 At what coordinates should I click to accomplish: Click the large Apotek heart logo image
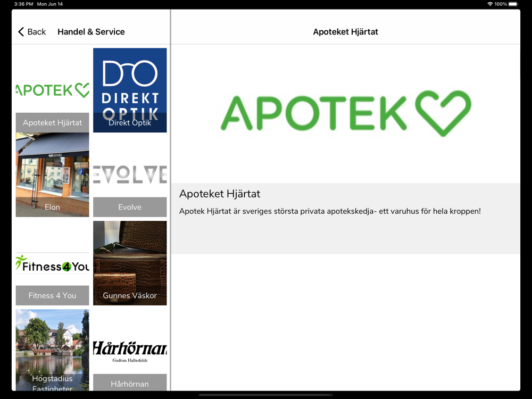(346, 113)
